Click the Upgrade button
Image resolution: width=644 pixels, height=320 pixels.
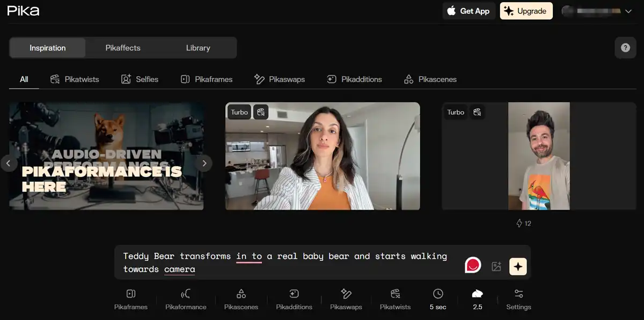point(526,11)
